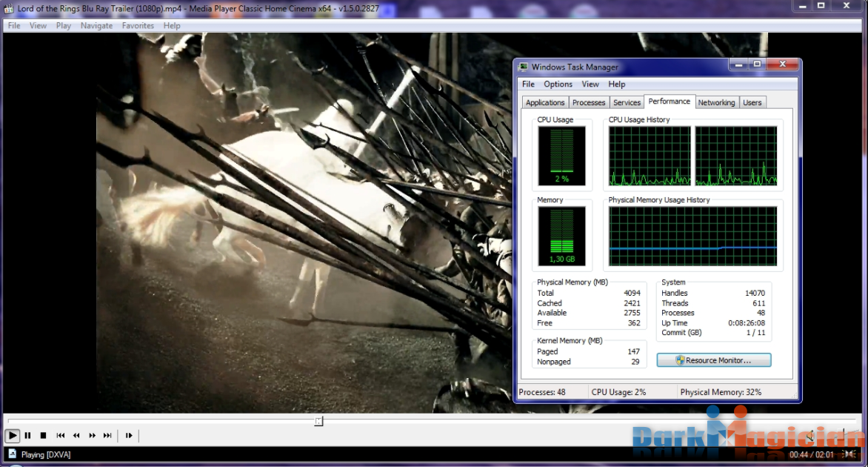Click the Threads value 611
868x467 pixels.
tap(759, 303)
